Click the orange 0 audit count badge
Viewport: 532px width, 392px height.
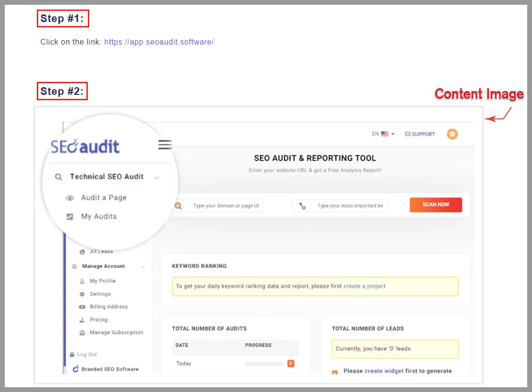[x=291, y=364]
